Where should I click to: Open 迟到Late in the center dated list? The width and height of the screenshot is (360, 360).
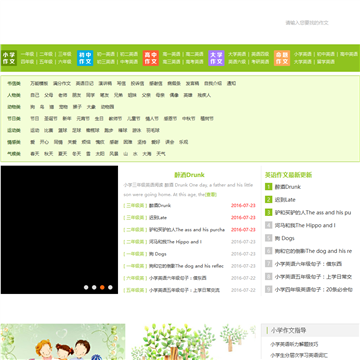tap(158, 218)
